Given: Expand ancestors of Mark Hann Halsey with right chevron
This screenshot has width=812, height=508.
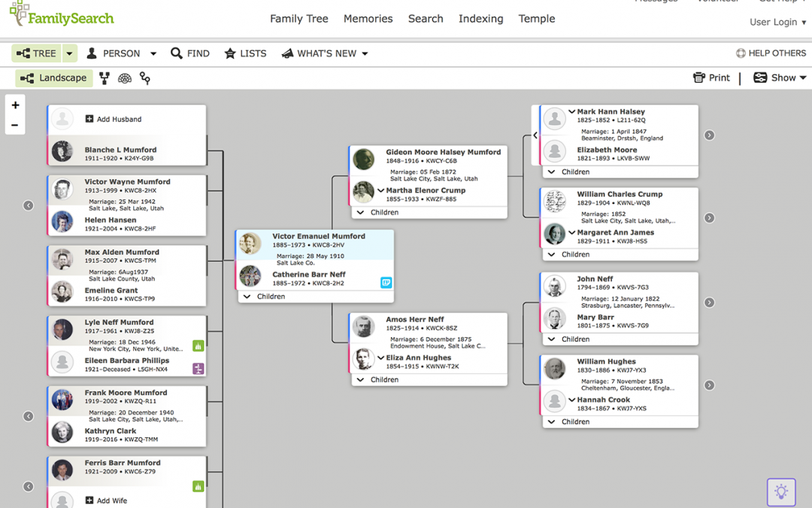Looking at the screenshot, I should pos(708,135).
